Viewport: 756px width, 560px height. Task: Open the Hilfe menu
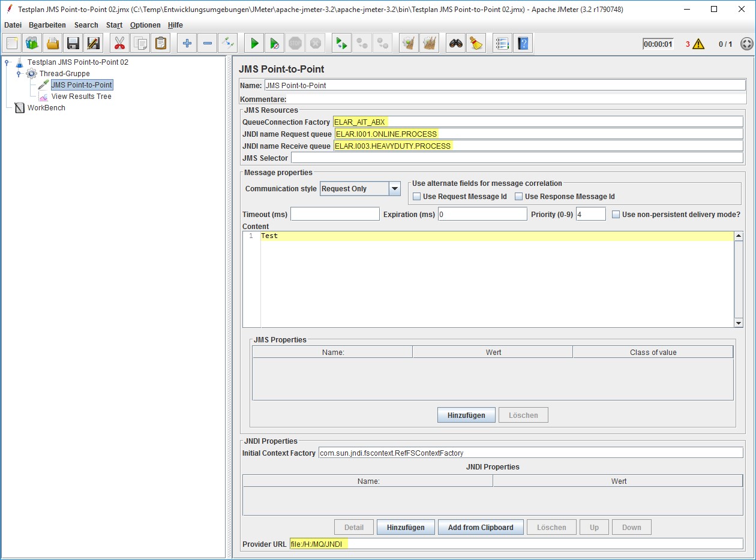click(176, 25)
